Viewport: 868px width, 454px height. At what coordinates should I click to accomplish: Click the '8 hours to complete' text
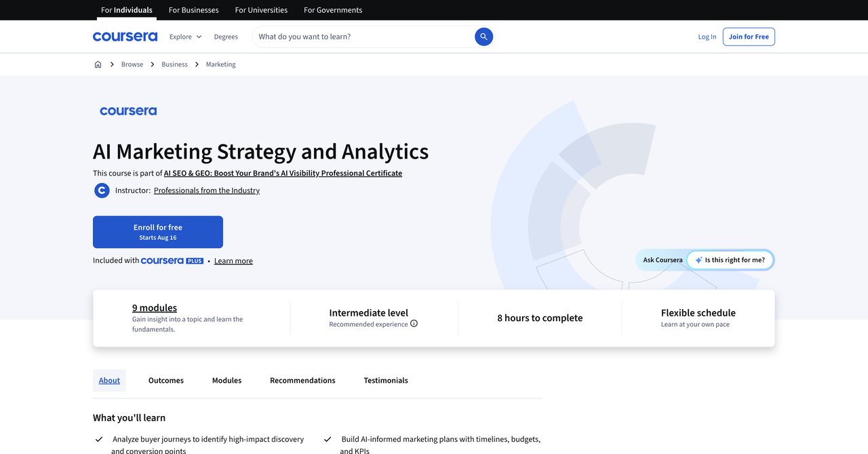pyautogui.click(x=540, y=318)
